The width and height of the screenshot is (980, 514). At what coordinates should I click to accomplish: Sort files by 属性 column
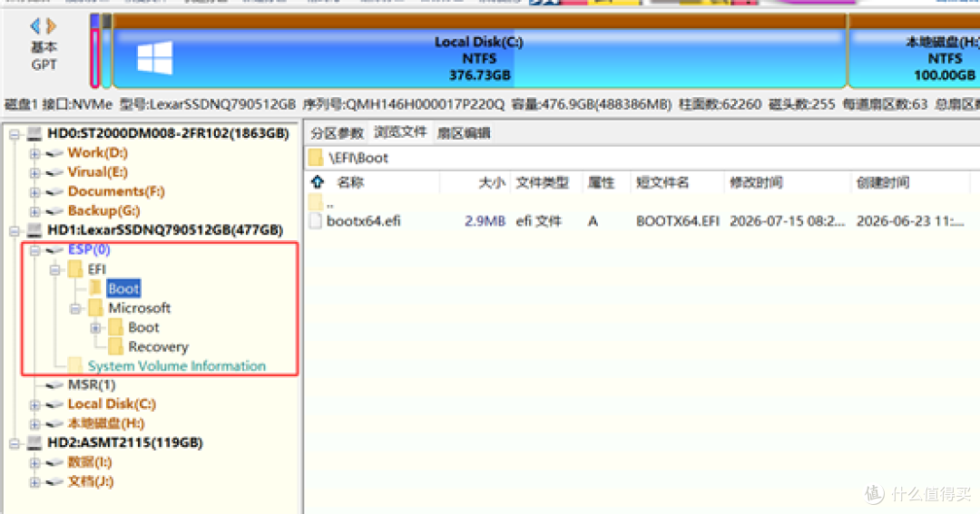click(602, 183)
